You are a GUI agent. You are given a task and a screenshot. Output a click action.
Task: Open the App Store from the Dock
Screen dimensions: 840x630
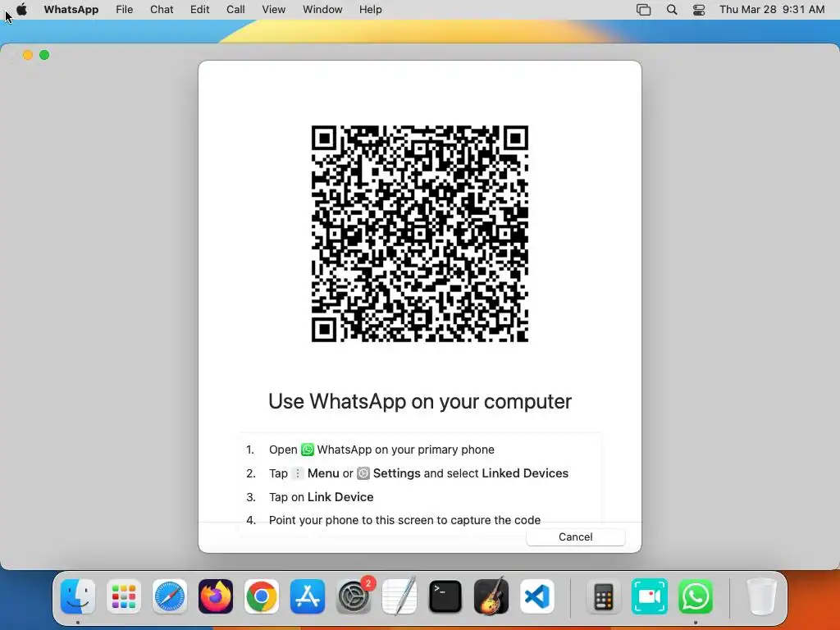308,596
